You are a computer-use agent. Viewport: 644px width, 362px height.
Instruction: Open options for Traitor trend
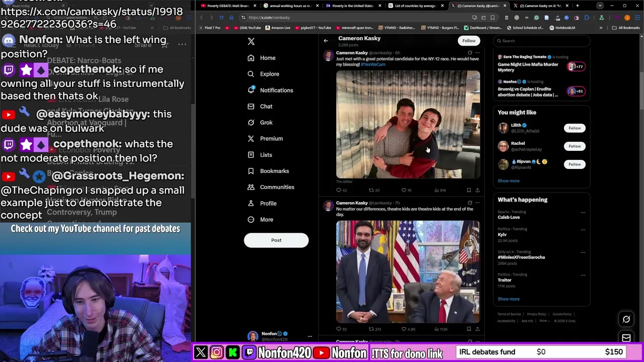pyautogui.click(x=583, y=275)
